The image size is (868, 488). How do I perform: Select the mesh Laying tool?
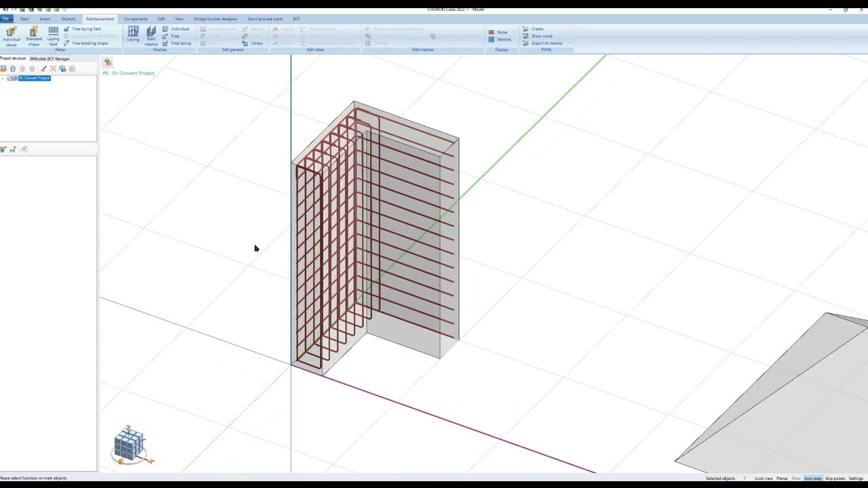coord(133,35)
